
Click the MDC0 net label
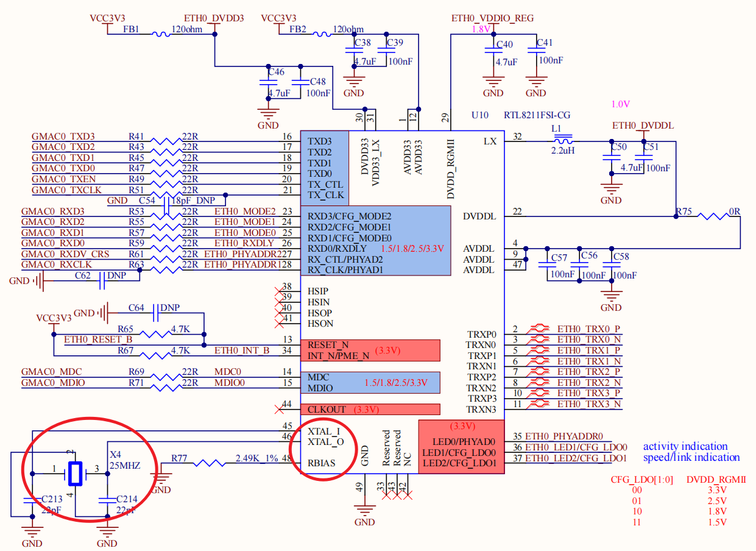click(x=228, y=372)
